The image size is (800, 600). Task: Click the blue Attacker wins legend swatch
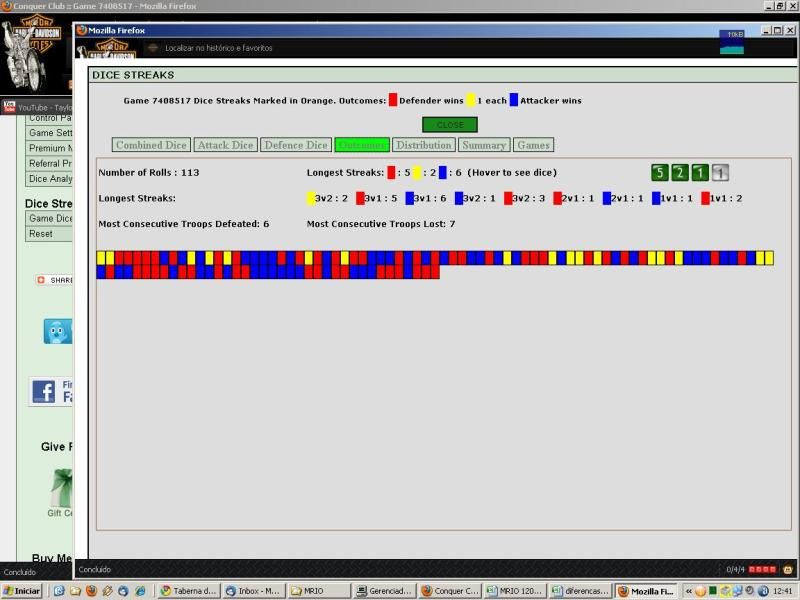tap(514, 100)
